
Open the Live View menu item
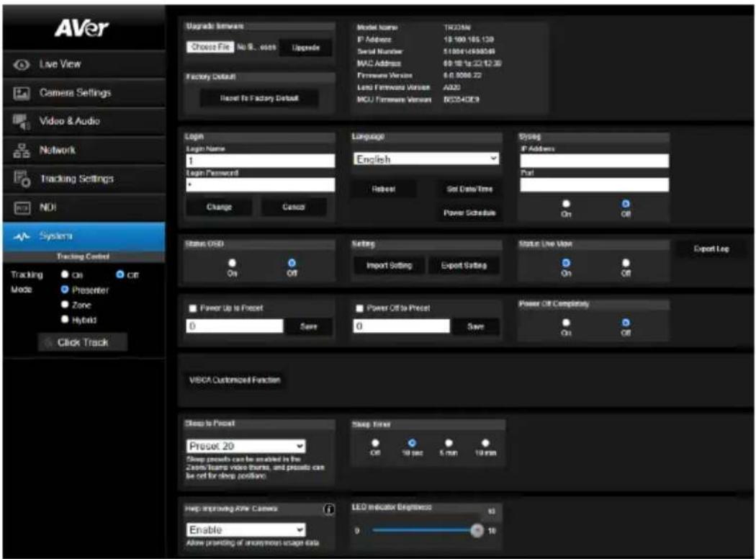[x=84, y=64]
